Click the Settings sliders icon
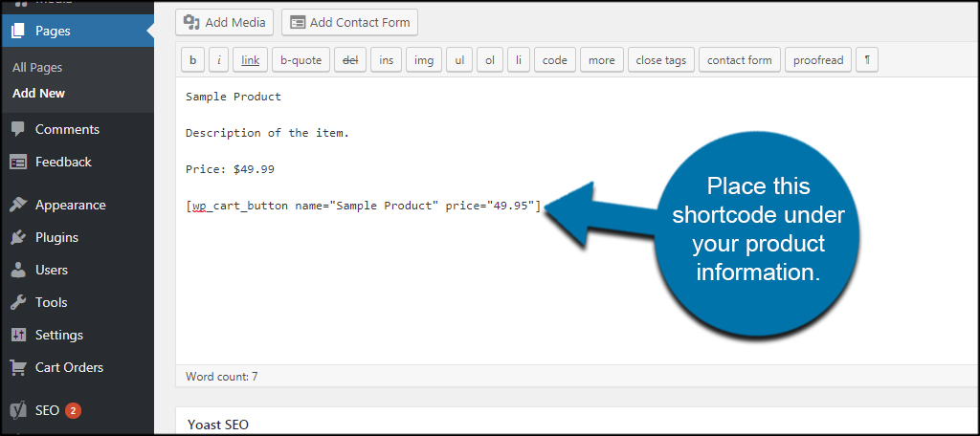 pos(18,335)
